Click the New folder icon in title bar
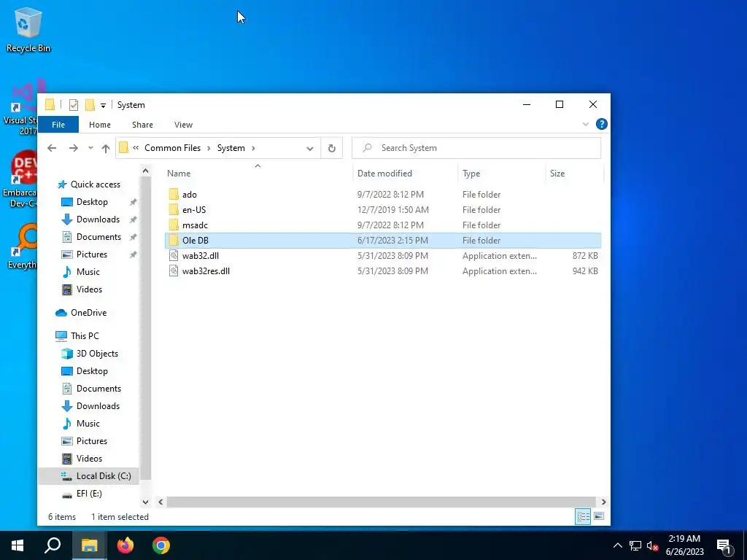This screenshot has height=560, width=747. coord(90,105)
